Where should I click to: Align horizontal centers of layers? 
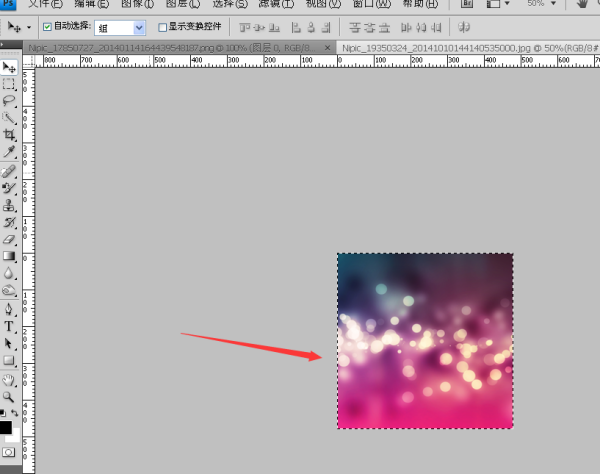point(311,28)
